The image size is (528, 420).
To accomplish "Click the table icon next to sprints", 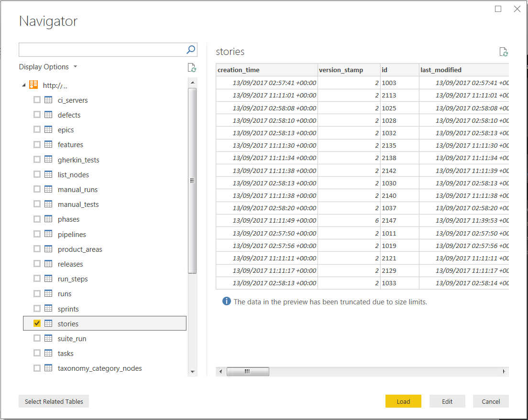I will [x=48, y=309].
